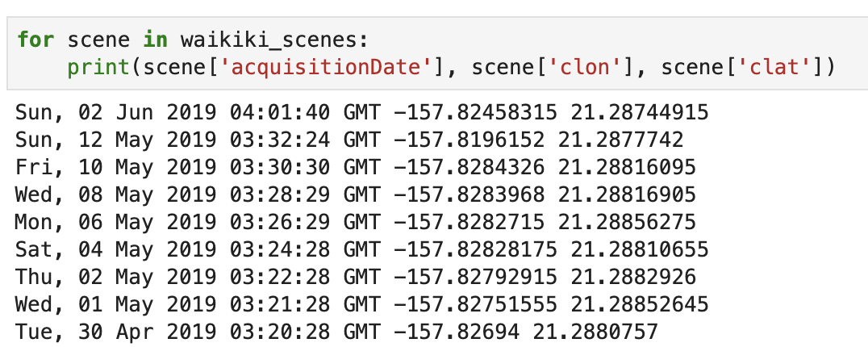This screenshot has height=347, width=868.
Task: Click inside the code cell input area
Action: pos(437,54)
